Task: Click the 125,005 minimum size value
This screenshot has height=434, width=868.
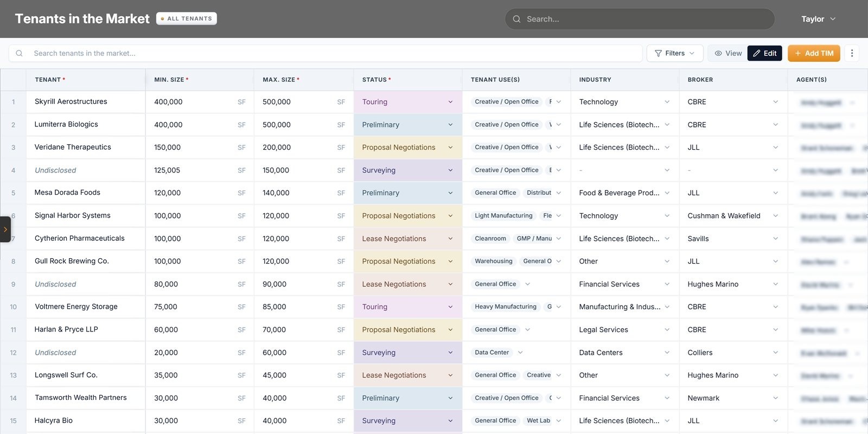Action: coord(167,170)
